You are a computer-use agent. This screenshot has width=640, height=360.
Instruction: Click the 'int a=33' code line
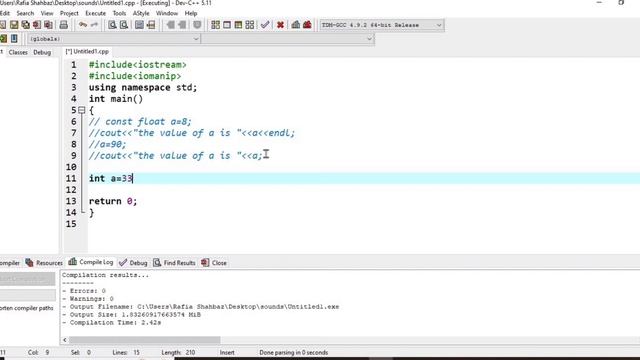coord(111,178)
